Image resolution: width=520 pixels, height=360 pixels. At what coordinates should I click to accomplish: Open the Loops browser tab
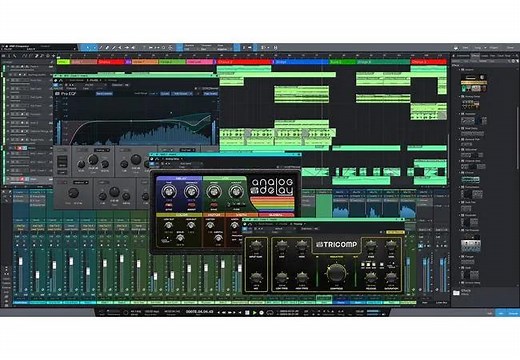(x=484, y=56)
